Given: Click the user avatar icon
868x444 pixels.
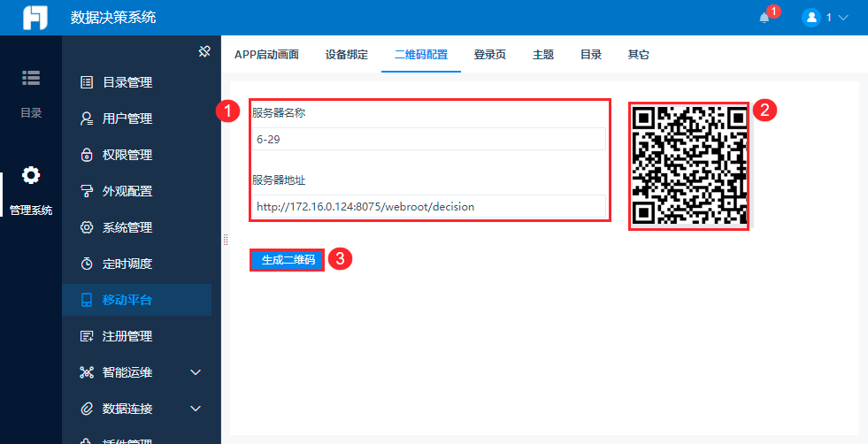Looking at the screenshot, I should (811, 18).
